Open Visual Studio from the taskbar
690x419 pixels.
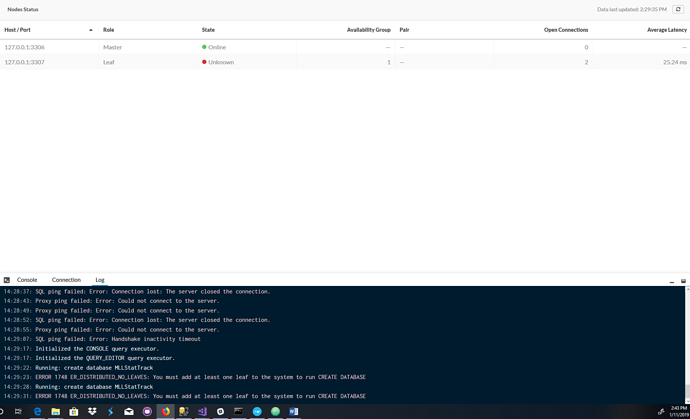pos(202,412)
